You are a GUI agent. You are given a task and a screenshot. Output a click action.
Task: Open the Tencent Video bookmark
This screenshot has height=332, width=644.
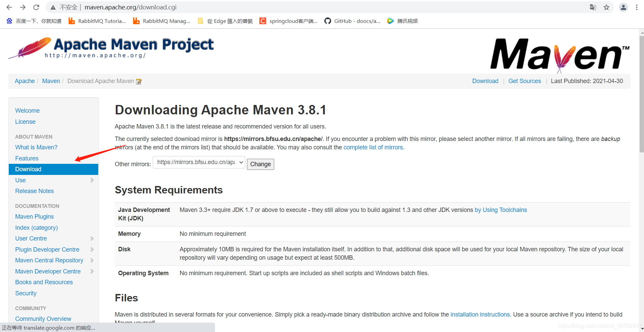click(x=402, y=21)
